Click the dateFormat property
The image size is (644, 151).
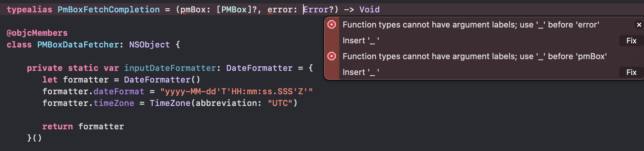119,91
